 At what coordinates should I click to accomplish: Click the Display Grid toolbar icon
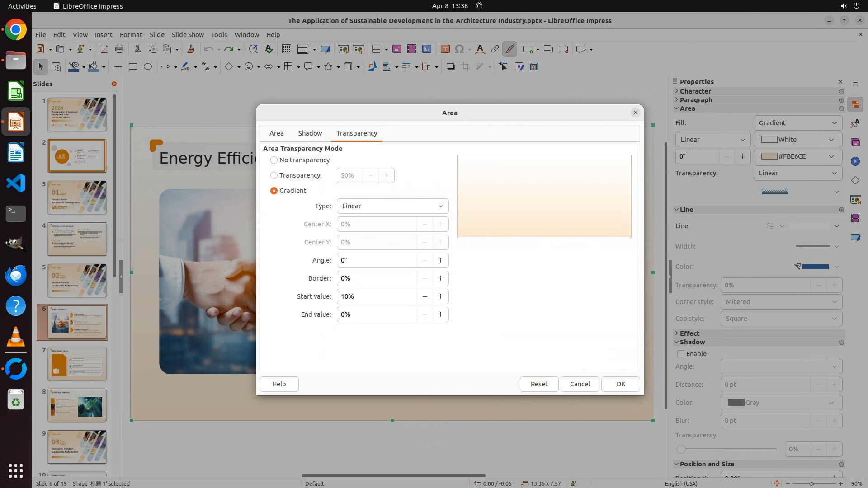(x=286, y=49)
